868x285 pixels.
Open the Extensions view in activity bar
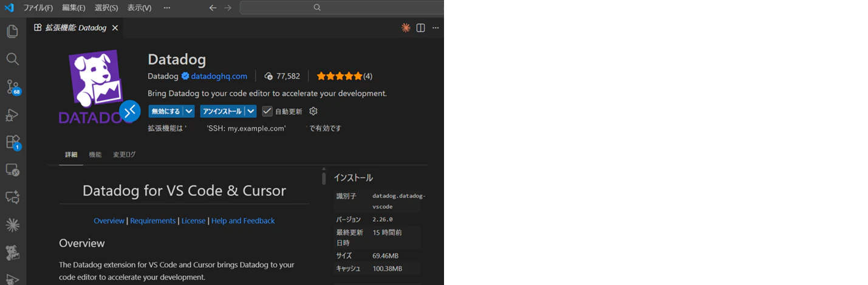click(x=12, y=142)
